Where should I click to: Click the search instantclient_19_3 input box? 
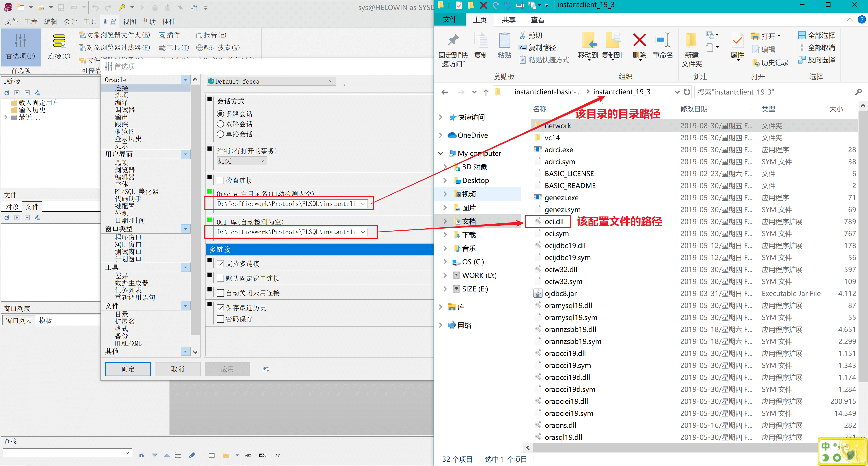772,92
